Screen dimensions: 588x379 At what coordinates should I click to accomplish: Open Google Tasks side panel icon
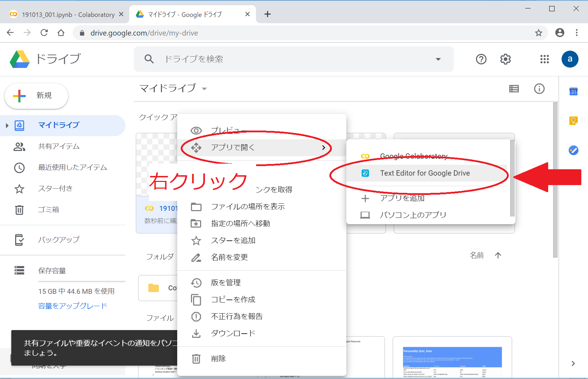[573, 151]
